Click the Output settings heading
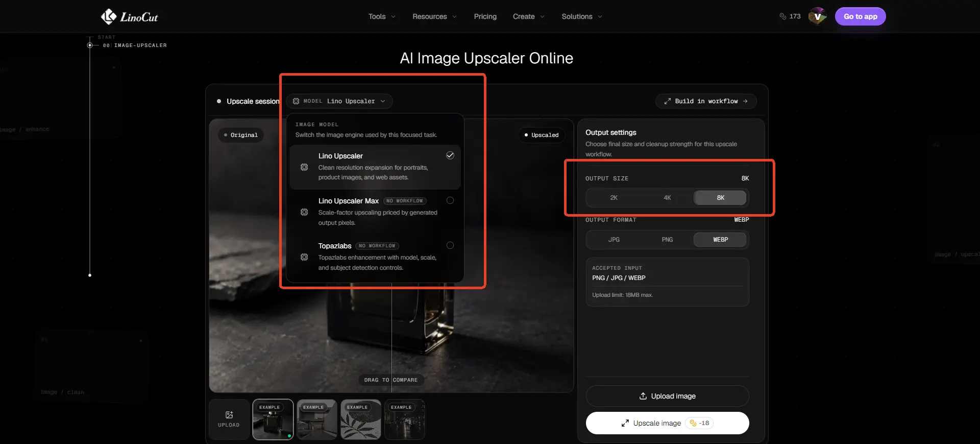The height and width of the screenshot is (444, 980). tap(611, 132)
